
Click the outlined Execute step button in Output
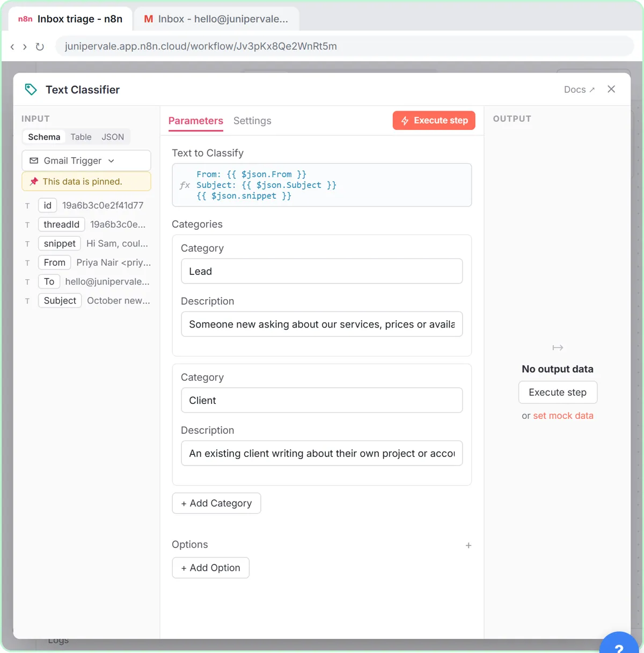pyautogui.click(x=558, y=392)
